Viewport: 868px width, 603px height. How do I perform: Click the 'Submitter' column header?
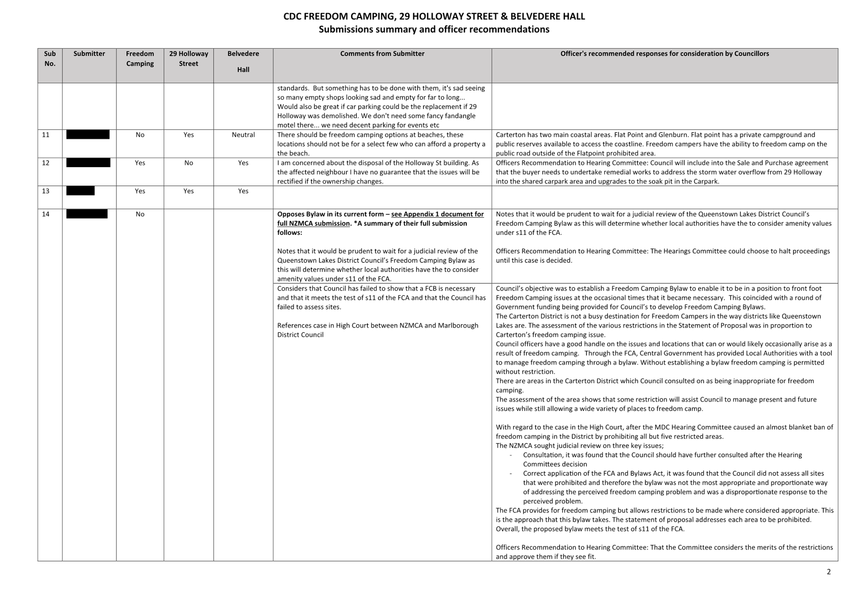pyautogui.click(x=89, y=53)
